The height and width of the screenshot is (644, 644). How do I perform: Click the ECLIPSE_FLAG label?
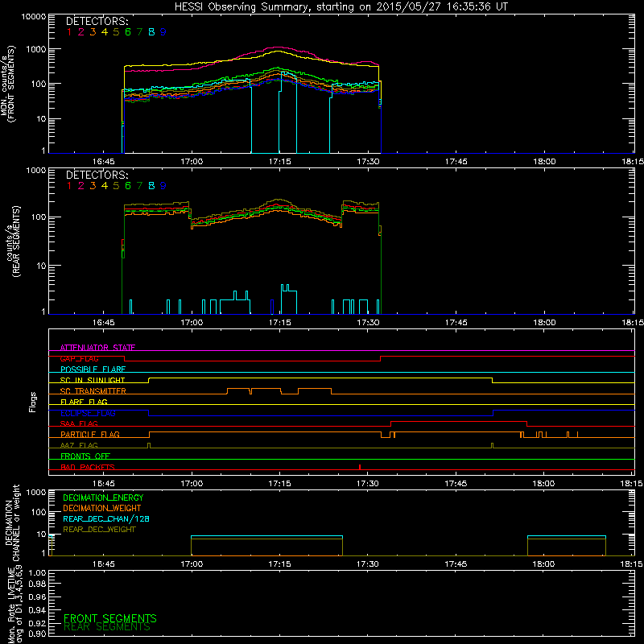pyautogui.click(x=88, y=413)
